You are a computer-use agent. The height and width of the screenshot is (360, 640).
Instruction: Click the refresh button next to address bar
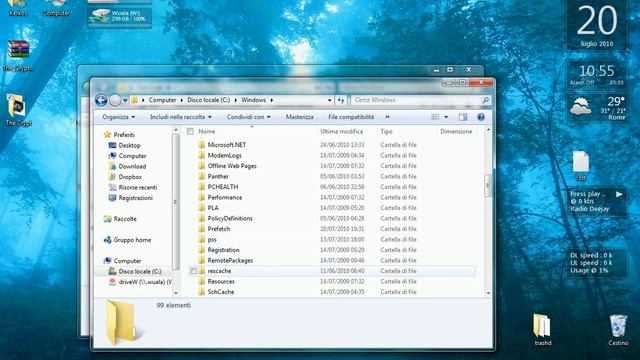coord(341,100)
